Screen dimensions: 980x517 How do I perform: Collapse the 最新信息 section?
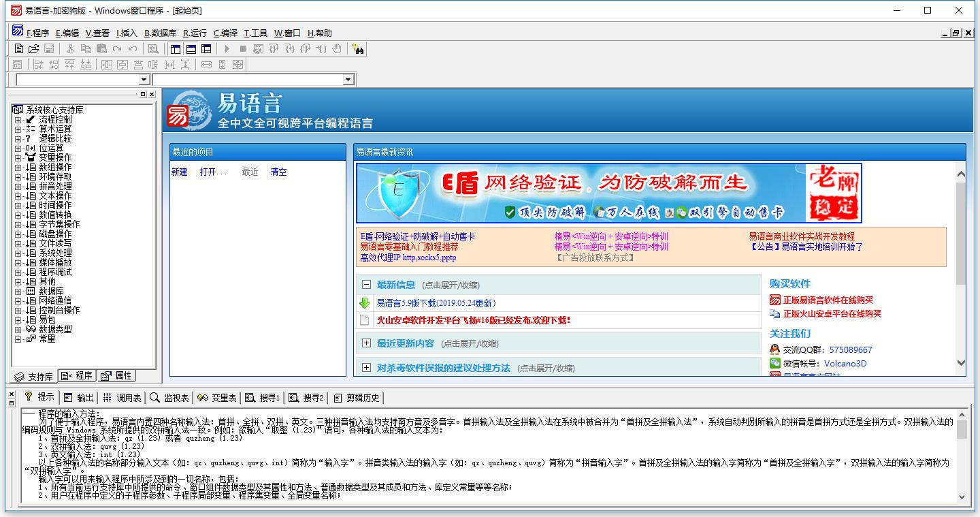[x=366, y=285]
